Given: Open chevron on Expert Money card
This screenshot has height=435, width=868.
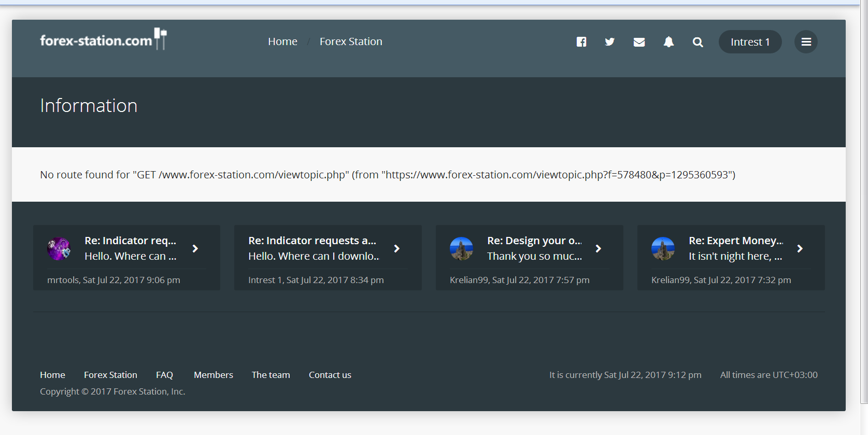Looking at the screenshot, I should point(800,249).
